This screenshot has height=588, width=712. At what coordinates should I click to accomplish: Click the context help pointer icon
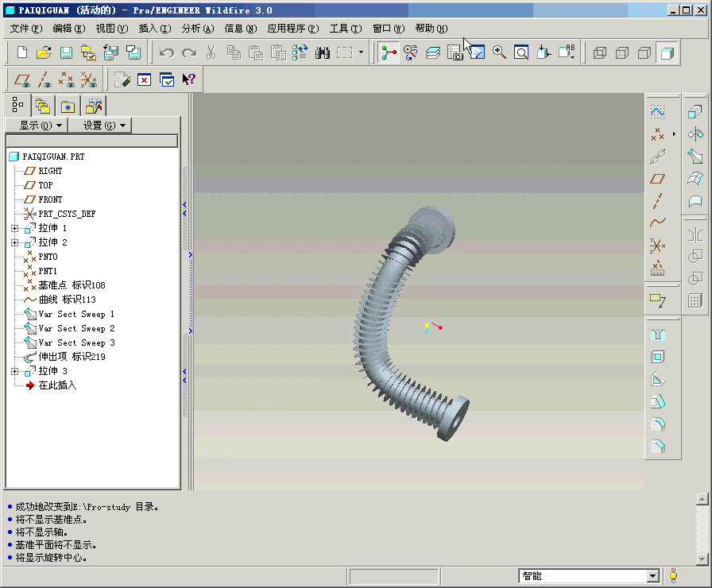189,80
